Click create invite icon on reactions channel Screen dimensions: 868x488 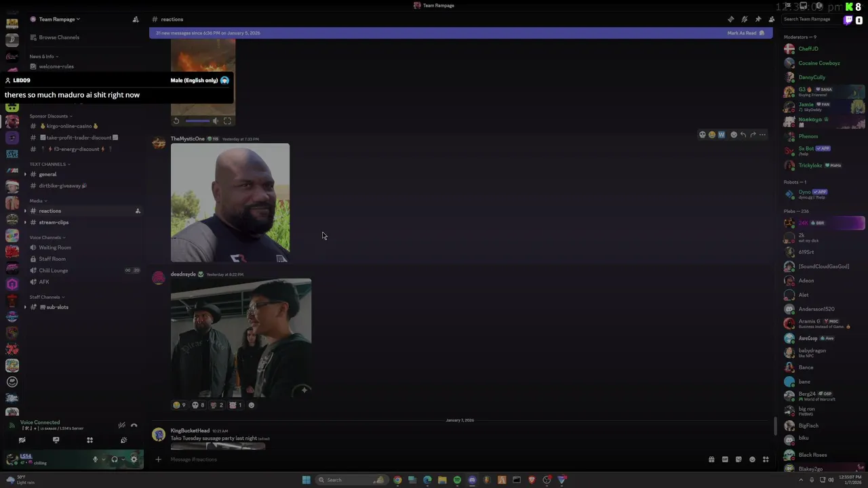(138, 211)
